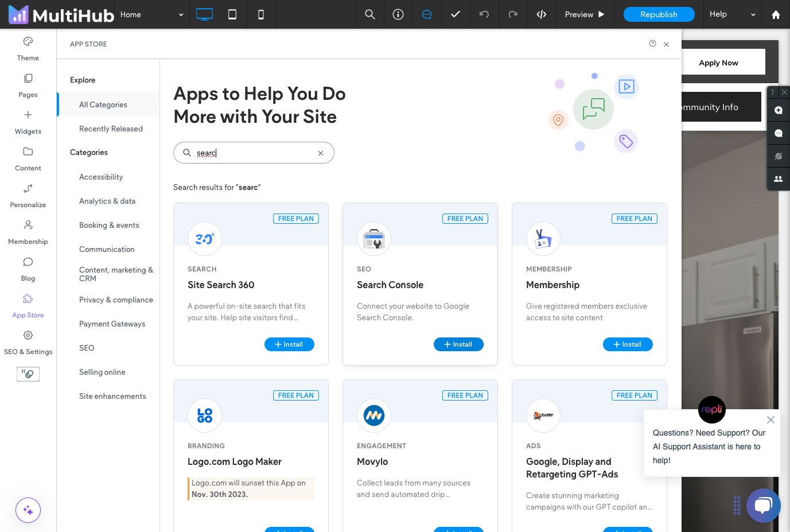Image resolution: width=790 pixels, height=532 pixels.
Task: Click Preview button
Action: [x=585, y=14]
